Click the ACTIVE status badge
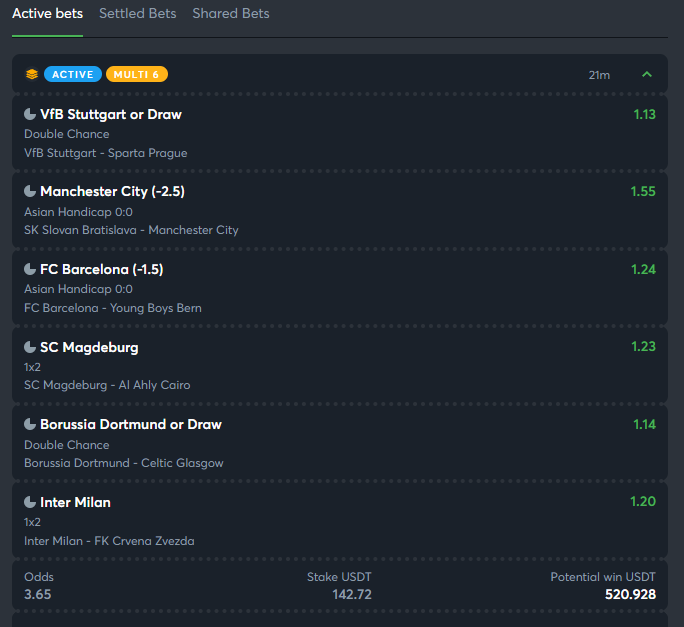684x627 pixels. tap(73, 75)
